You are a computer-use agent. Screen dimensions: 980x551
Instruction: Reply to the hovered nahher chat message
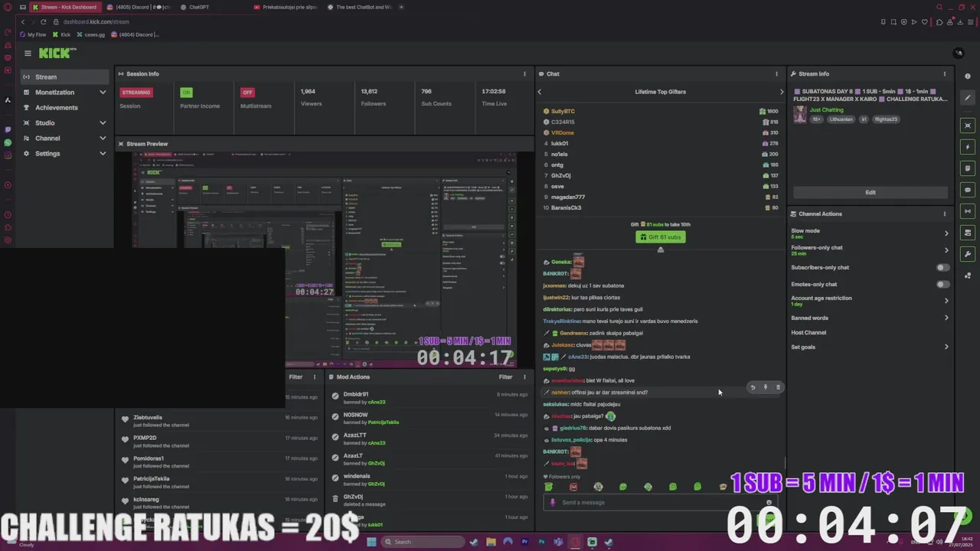753,387
